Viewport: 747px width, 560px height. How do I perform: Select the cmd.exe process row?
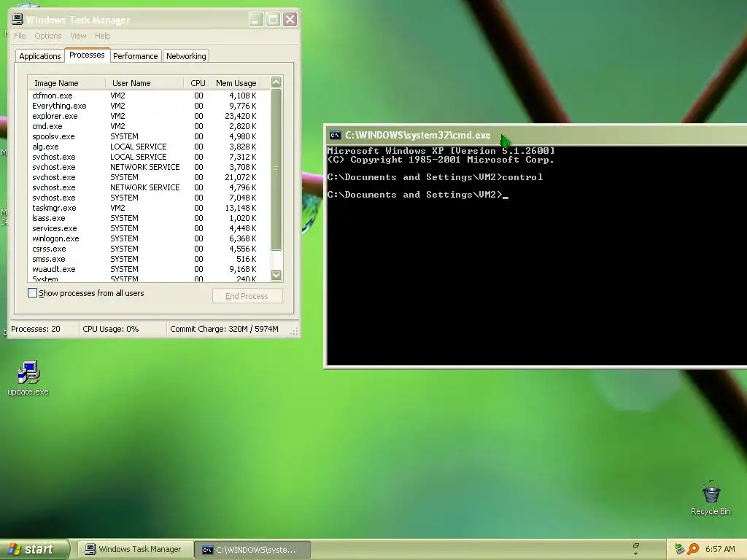(x=149, y=126)
